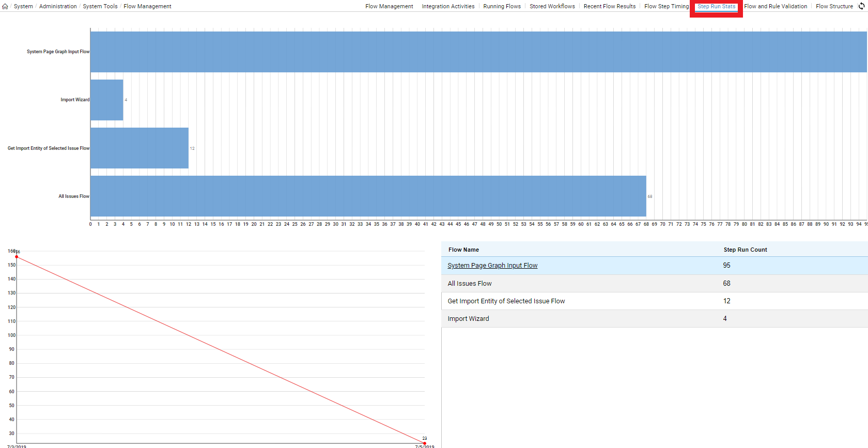
Task: Go to Recent Flow Results tab
Action: (609, 6)
